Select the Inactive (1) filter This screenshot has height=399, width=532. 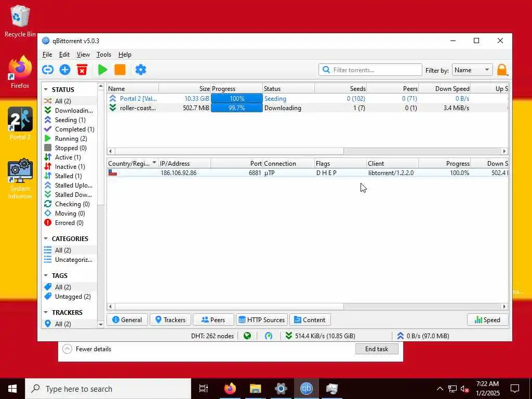pos(69,167)
